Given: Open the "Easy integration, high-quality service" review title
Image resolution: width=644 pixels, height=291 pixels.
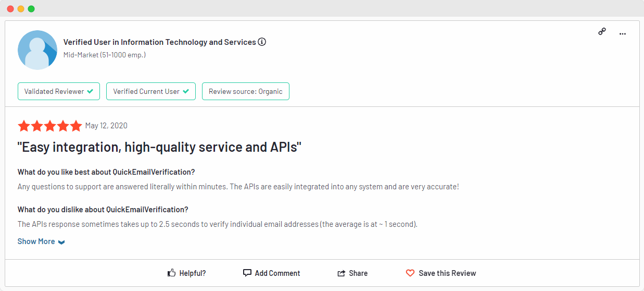Looking at the screenshot, I should coord(159,148).
